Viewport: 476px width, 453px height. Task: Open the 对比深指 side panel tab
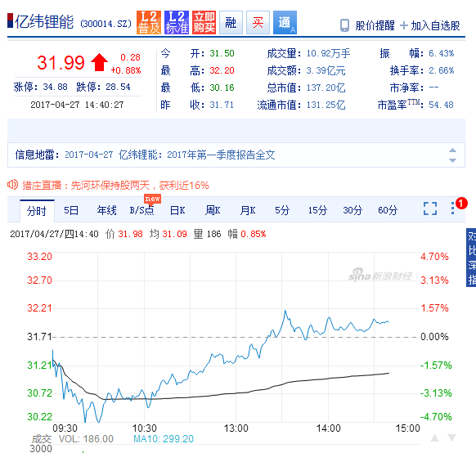click(471, 258)
